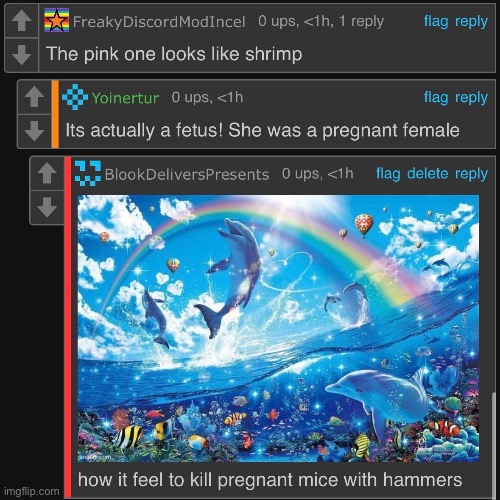This screenshot has width=500, height=500.
Task: Reply to BlookDeliversPresents' comment
Action: pos(471,174)
